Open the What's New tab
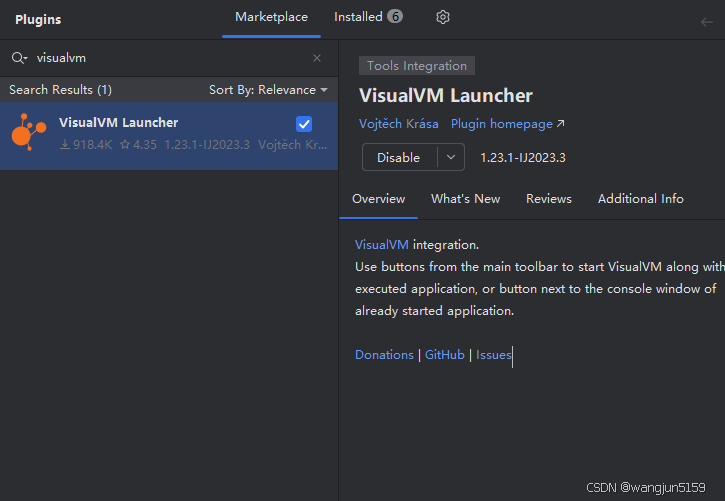This screenshot has width=725, height=501. click(466, 199)
